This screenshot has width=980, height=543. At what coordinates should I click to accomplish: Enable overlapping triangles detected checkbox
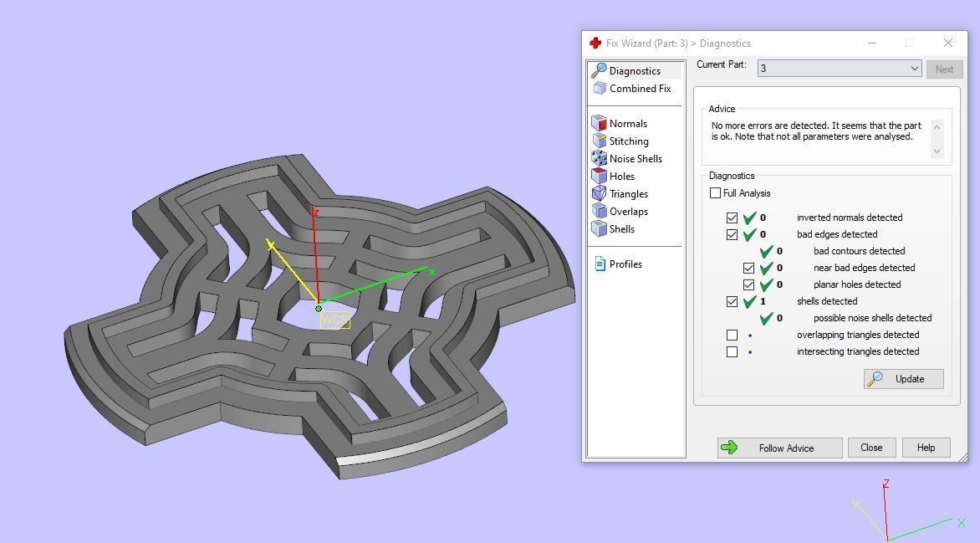[x=732, y=335]
